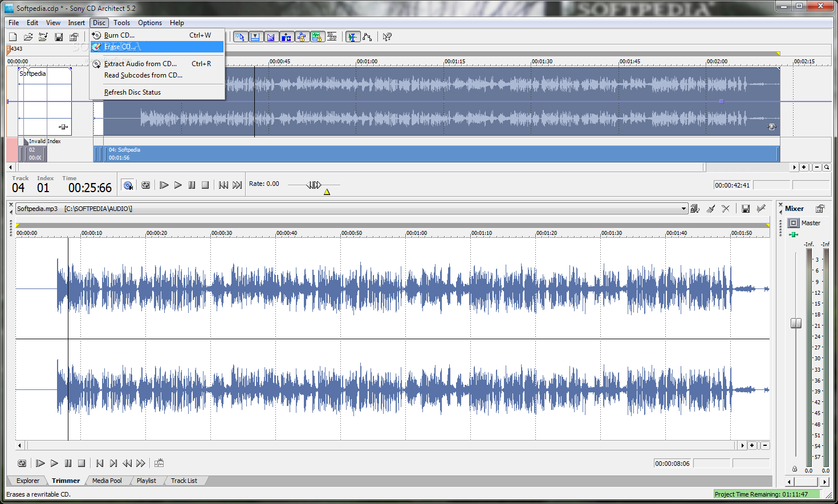Image resolution: width=838 pixels, height=504 pixels.
Task: Collapse the Mixer panel arrow
Action: point(780,212)
